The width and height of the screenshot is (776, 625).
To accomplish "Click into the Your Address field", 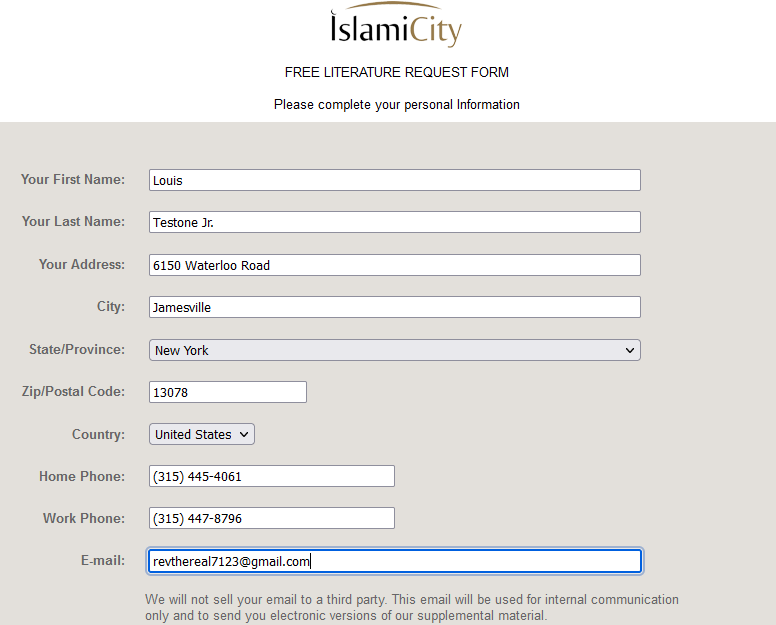I will click(x=394, y=265).
